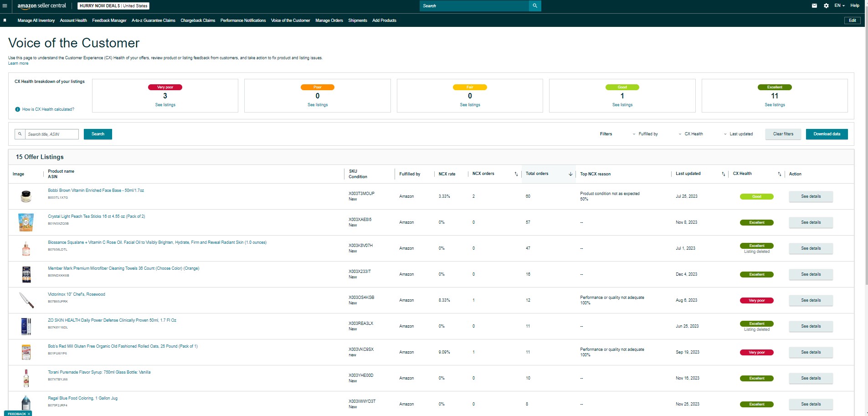Open Victorinox Chef's knife thumbnail

click(x=26, y=300)
